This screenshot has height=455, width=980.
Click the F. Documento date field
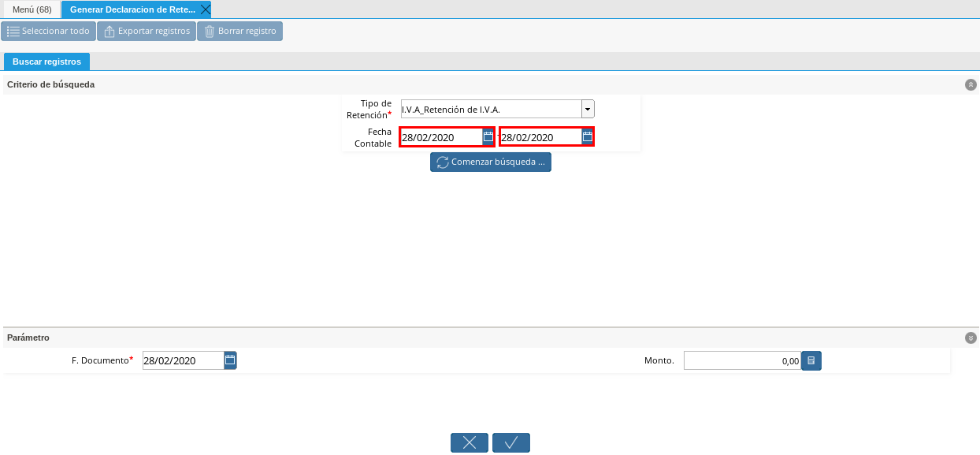pyautogui.click(x=184, y=360)
